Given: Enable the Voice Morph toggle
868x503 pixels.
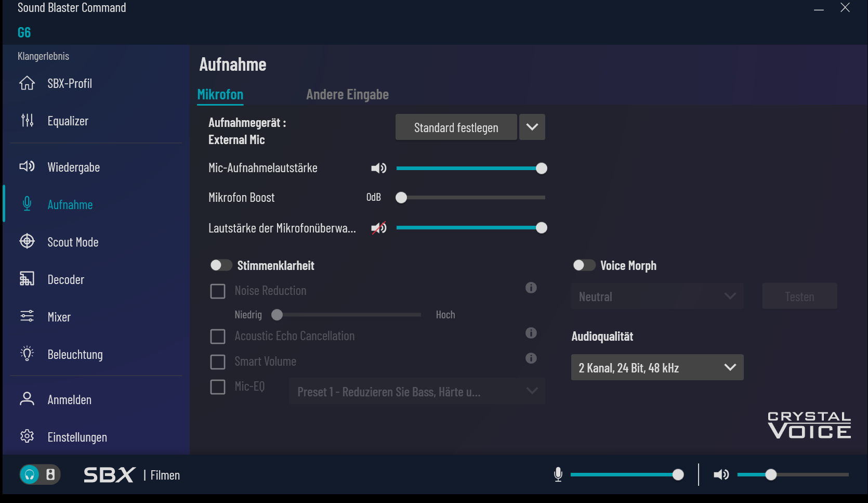Looking at the screenshot, I should point(584,265).
